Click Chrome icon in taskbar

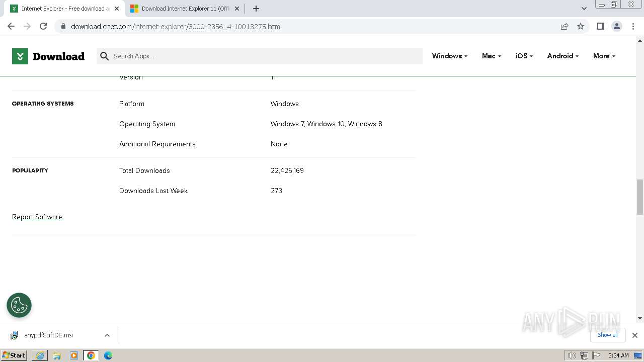pos(91,355)
